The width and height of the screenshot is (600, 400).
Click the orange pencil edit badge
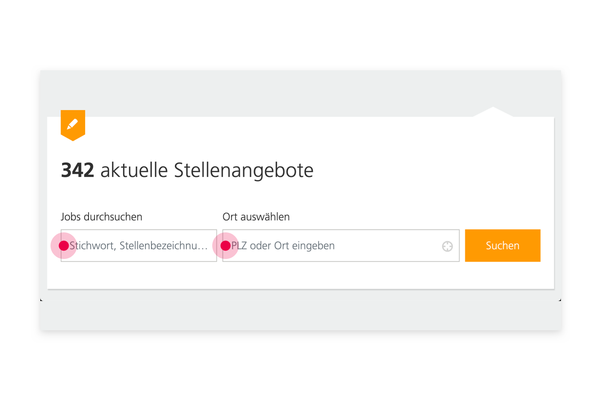pyautogui.click(x=73, y=125)
